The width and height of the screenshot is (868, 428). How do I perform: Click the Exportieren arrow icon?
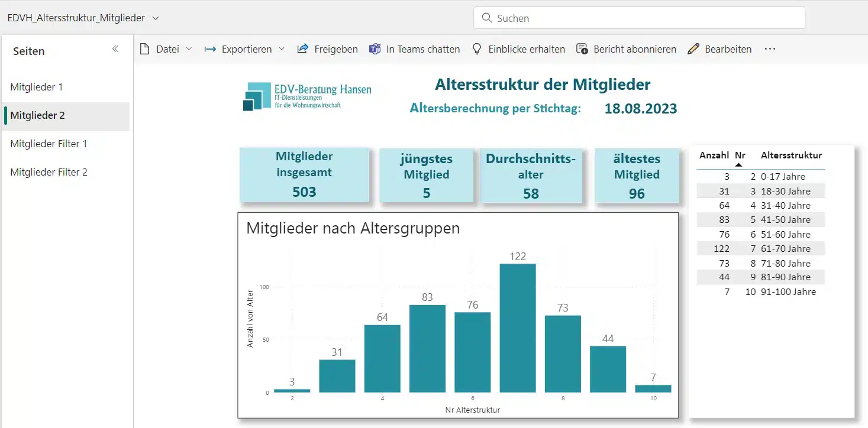(x=209, y=49)
